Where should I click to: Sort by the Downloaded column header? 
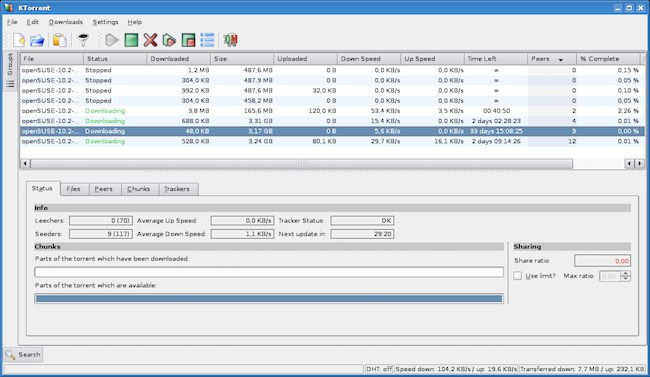point(178,59)
